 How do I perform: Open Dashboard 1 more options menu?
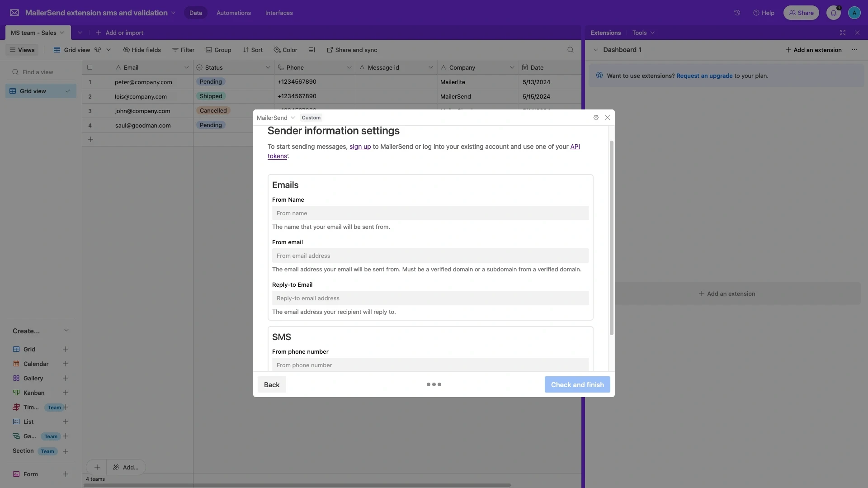pyautogui.click(x=854, y=50)
